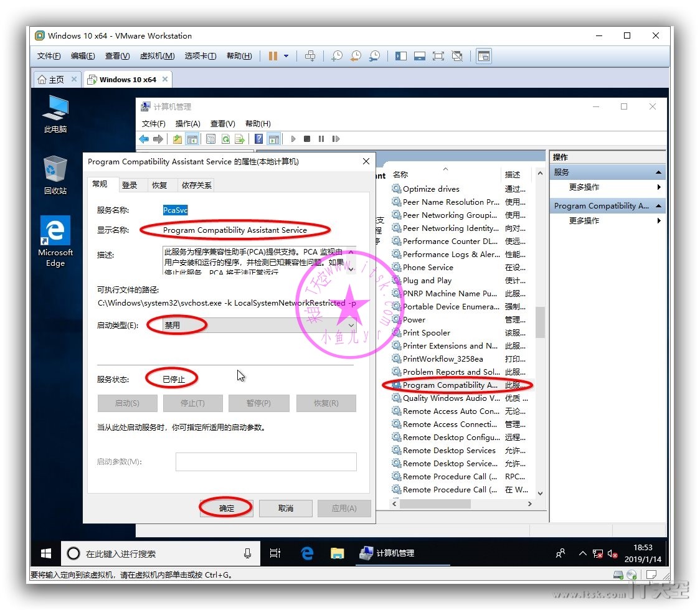
Task: Select the Microsoft Edge desktop shortcut
Action: (55, 242)
